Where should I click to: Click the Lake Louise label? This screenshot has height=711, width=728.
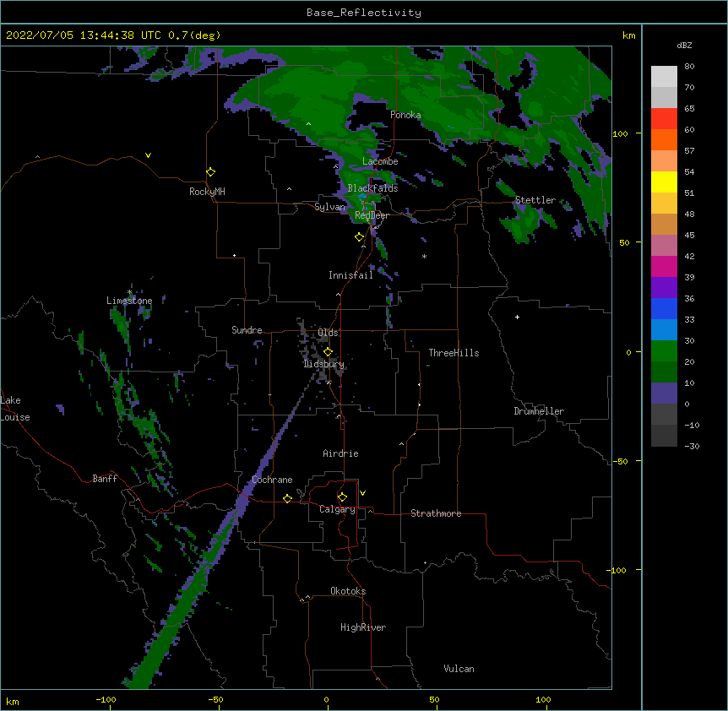14,409
